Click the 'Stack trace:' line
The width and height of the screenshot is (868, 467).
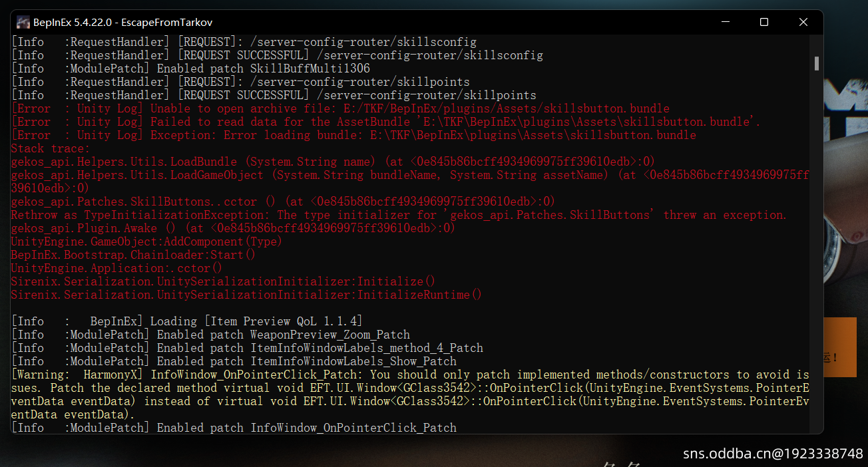pos(50,148)
